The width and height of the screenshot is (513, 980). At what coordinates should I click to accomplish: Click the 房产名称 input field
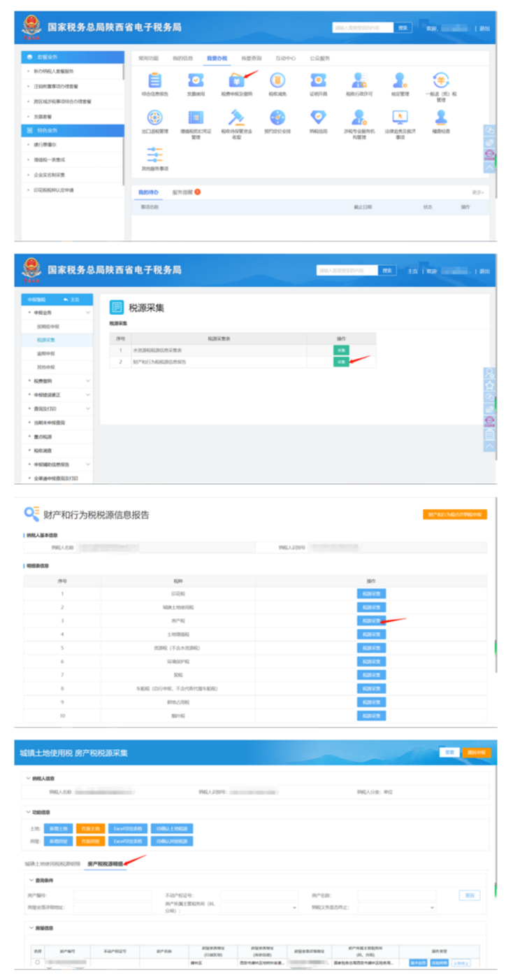point(397,895)
